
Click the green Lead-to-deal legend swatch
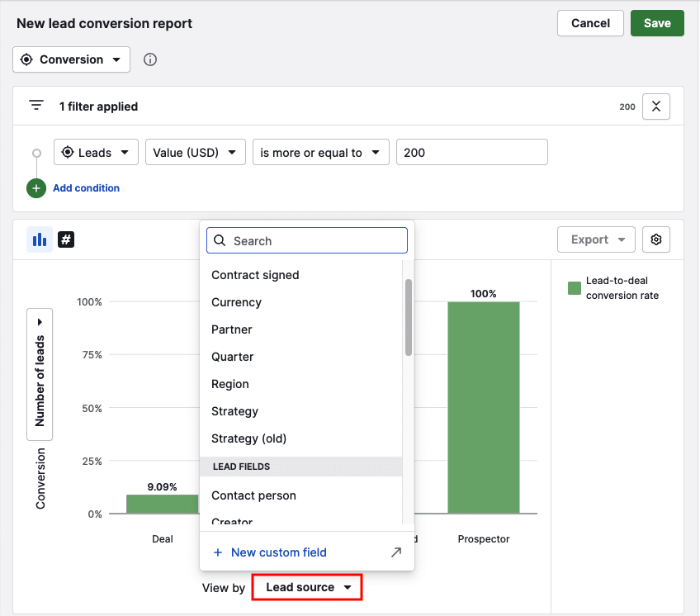[575, 288]
